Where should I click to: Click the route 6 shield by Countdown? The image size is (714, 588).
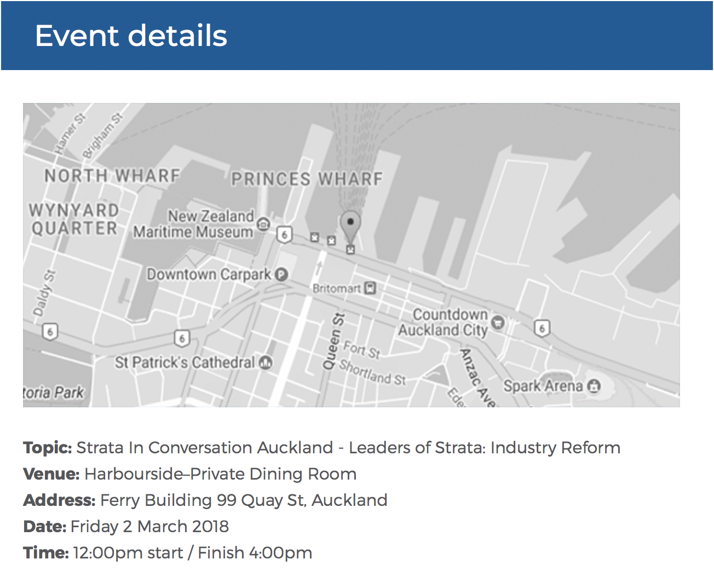point(542,328)
